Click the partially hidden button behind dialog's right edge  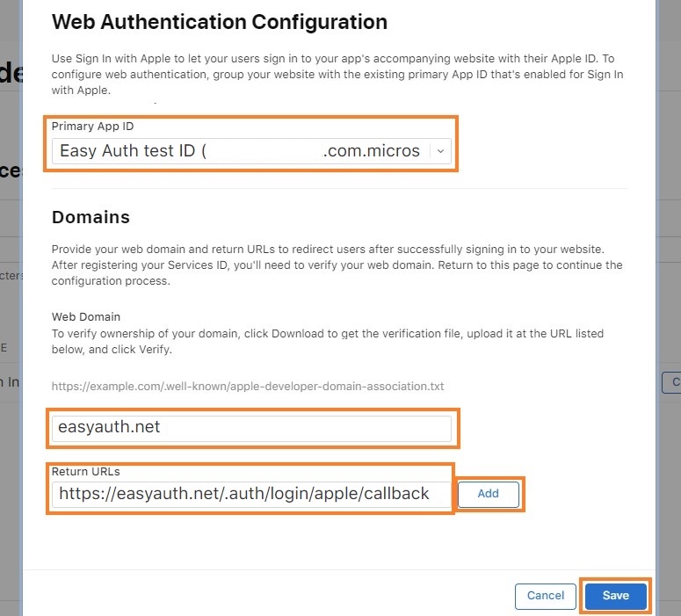(x=671, y=382)
